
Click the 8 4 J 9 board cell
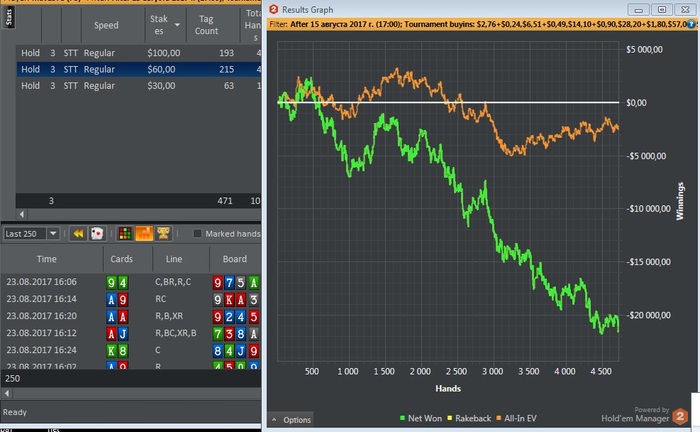click(x=236, y=350)
